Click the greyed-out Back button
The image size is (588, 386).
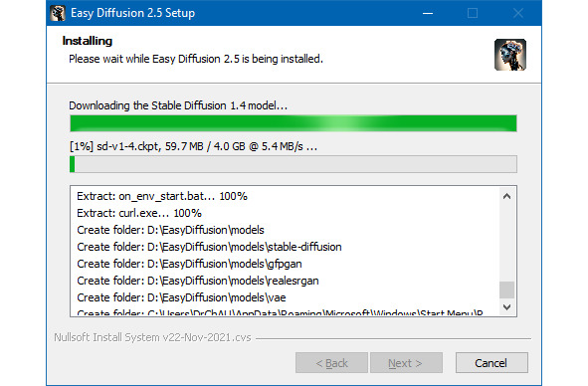[x=331, y=363]
